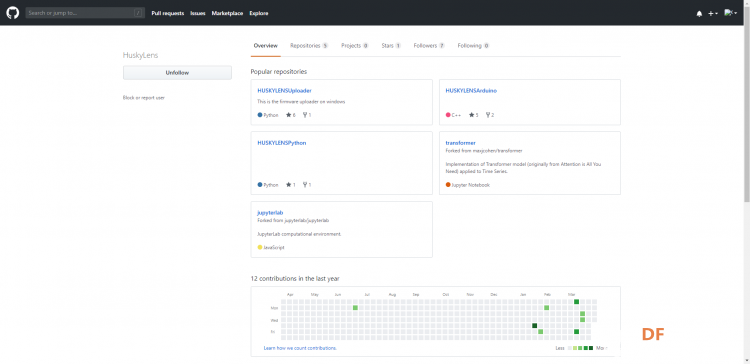
Task: Click Learn how we count contributions
Action: pyautogui.click(x=300, y=348)
